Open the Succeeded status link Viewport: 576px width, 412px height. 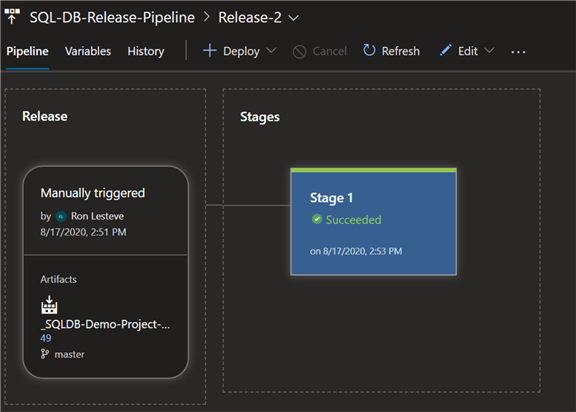353,220
